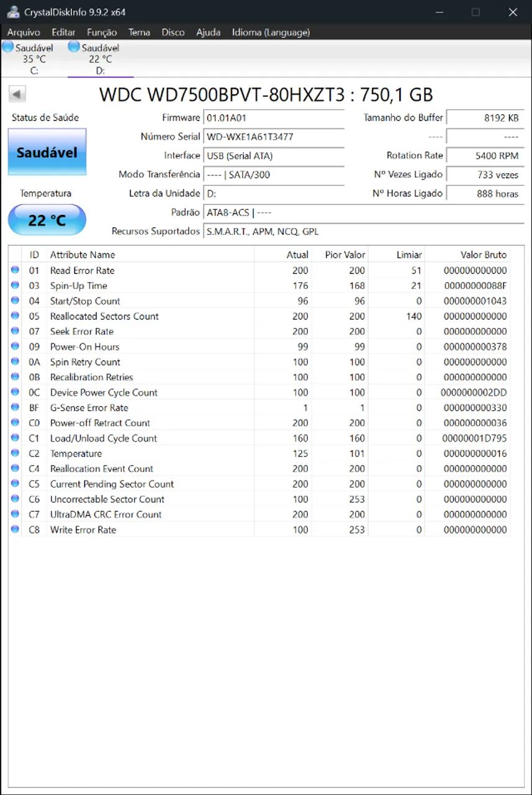Click the power-on count field 733 vezes
Viewport: 532px width, 795px height.
coord(485,175)
